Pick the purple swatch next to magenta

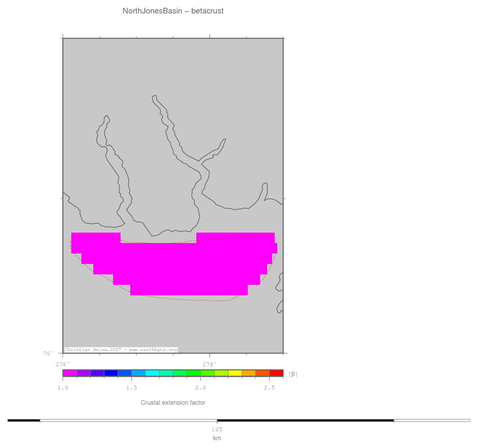coord(84,373)
